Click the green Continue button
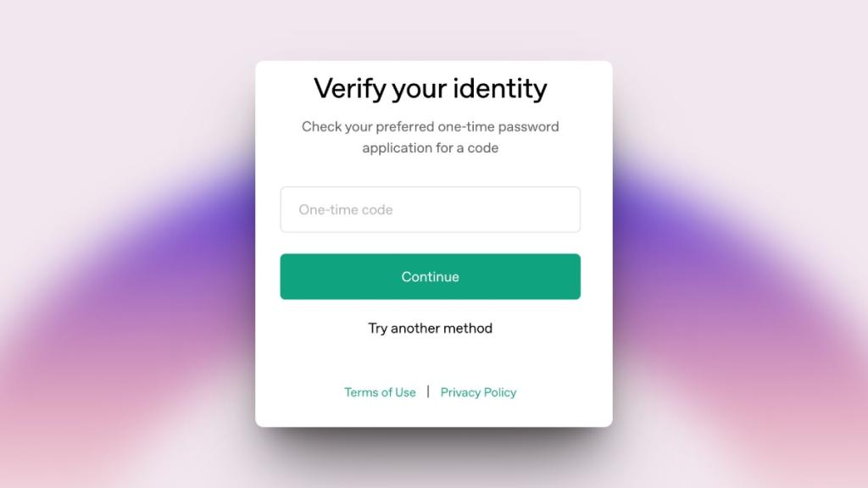The height and width of the screenshot is (488, 868). 430,277
